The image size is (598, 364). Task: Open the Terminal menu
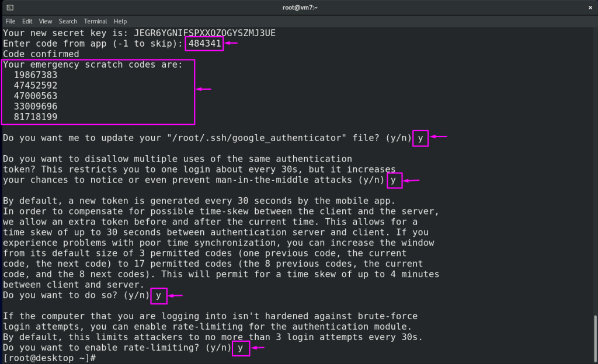(x=95, y=21)
